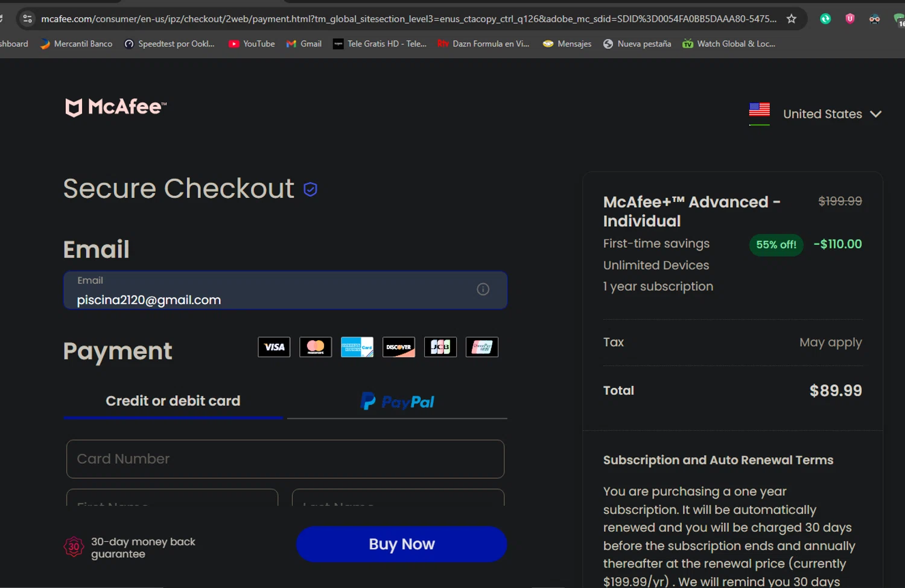Focus the Card Number field
905x588 pixels.
285,459
